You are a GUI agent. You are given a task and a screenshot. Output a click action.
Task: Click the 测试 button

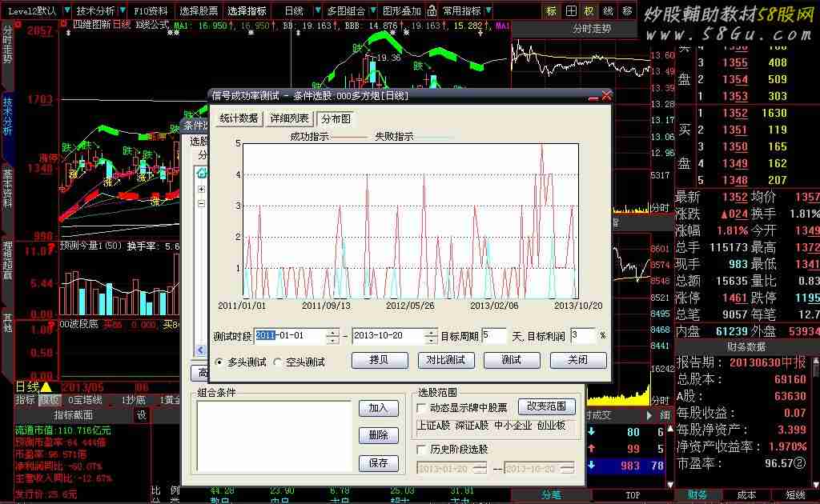pos(512,360)
